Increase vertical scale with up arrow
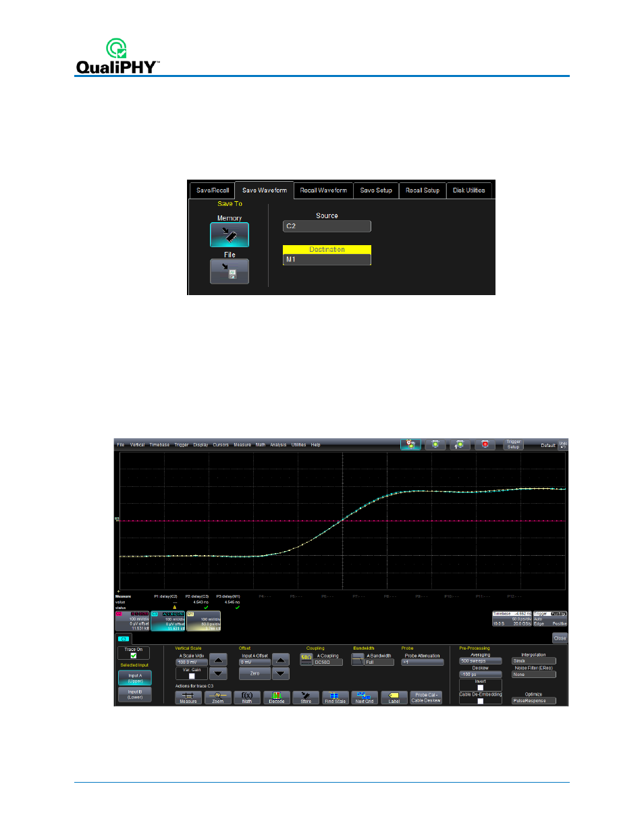The height and width of the screenshot is (834, 644). coord(218,660)
